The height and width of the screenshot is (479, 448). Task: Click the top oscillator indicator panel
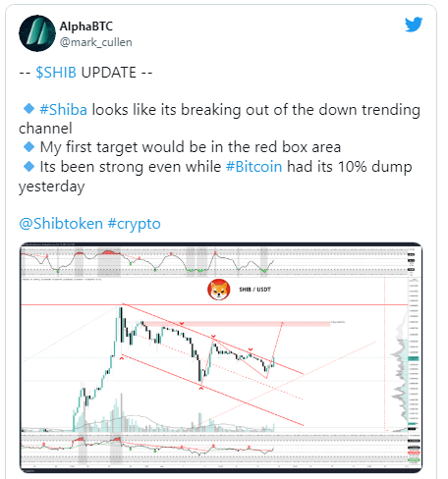[214, 263]
